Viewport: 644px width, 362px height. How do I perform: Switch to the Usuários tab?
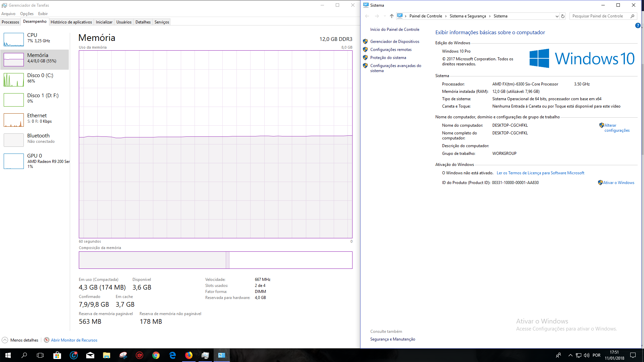pyautogui.click(x=124, y=22)
